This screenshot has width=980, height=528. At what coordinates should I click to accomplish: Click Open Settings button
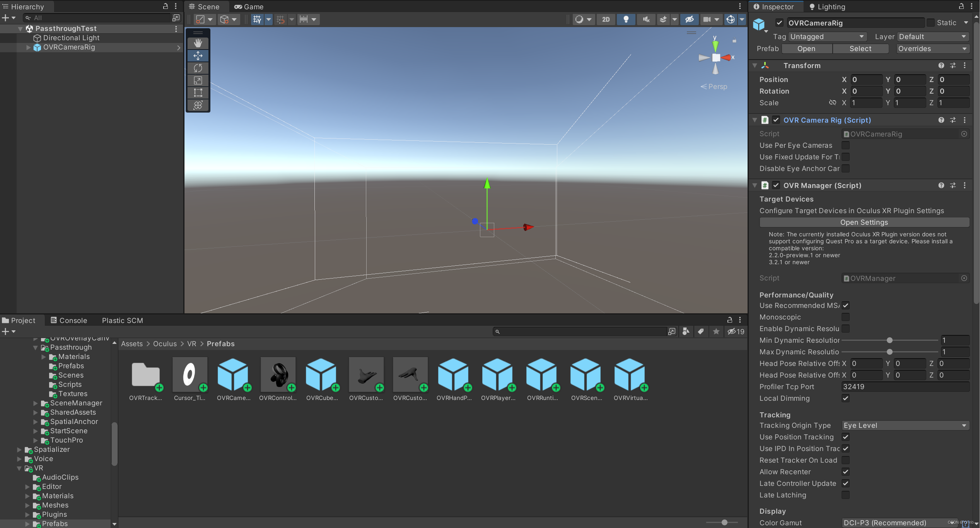[864, 222]
